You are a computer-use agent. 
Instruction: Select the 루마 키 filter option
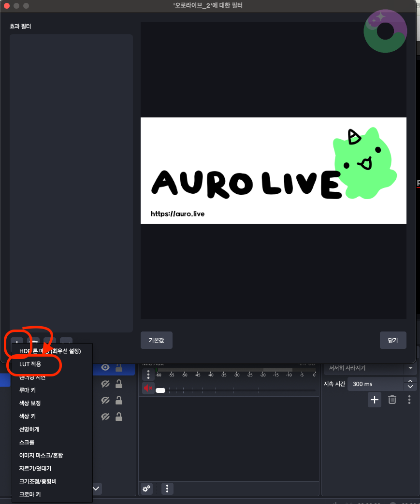point(28,390)
